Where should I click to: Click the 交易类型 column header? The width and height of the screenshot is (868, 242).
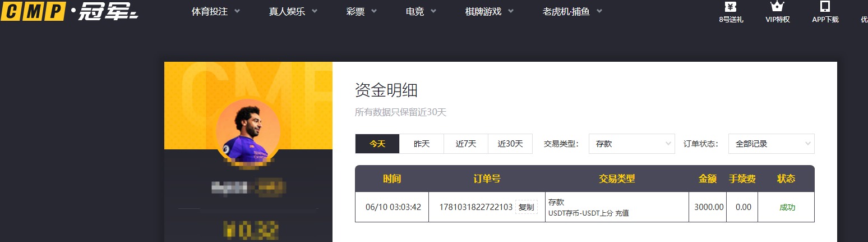(x=617, y=179)
